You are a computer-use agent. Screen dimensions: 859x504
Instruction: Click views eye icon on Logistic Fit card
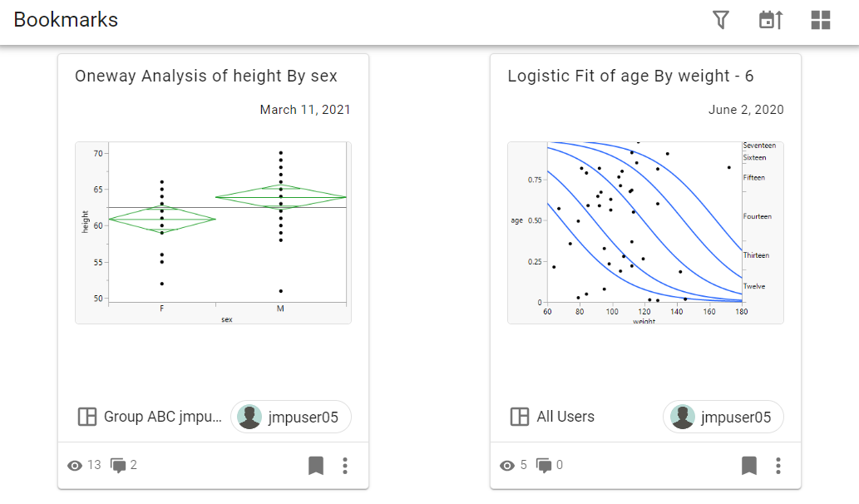click(507, 466)
